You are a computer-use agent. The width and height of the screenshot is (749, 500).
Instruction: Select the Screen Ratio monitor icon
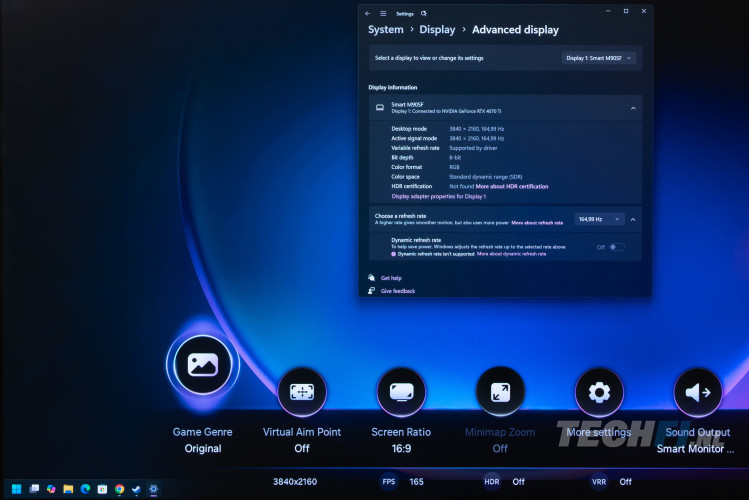pyautogui.click(x=401, y=392)
